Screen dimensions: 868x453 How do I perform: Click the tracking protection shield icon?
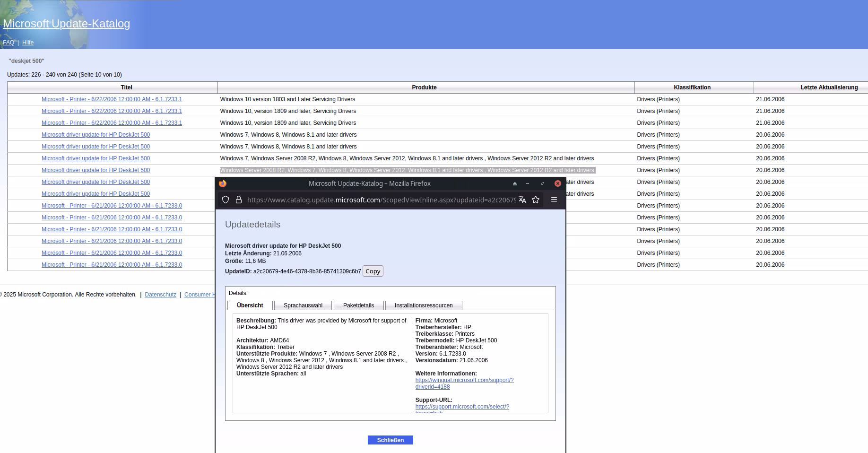pyautogui.click(x=226, y=200)
